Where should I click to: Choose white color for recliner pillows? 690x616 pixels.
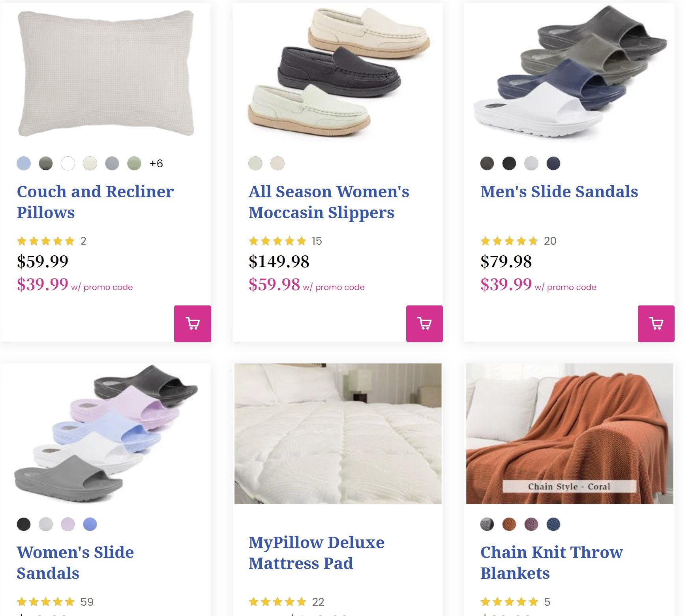[x=68, y=163]
